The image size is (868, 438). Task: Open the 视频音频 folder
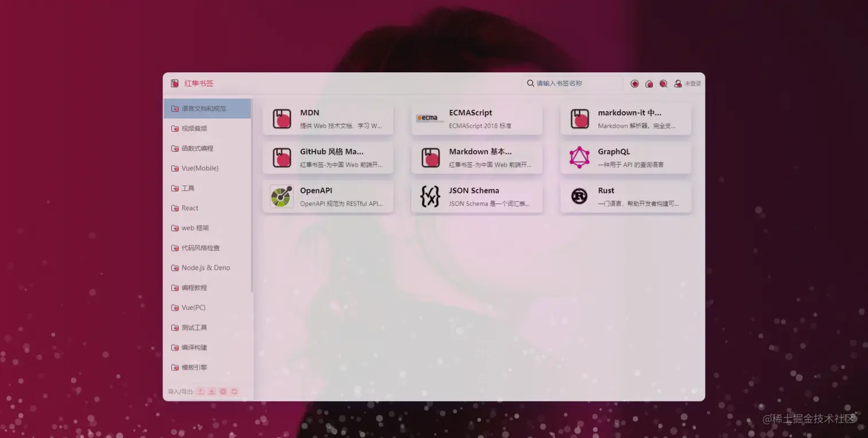coord(207,129)
